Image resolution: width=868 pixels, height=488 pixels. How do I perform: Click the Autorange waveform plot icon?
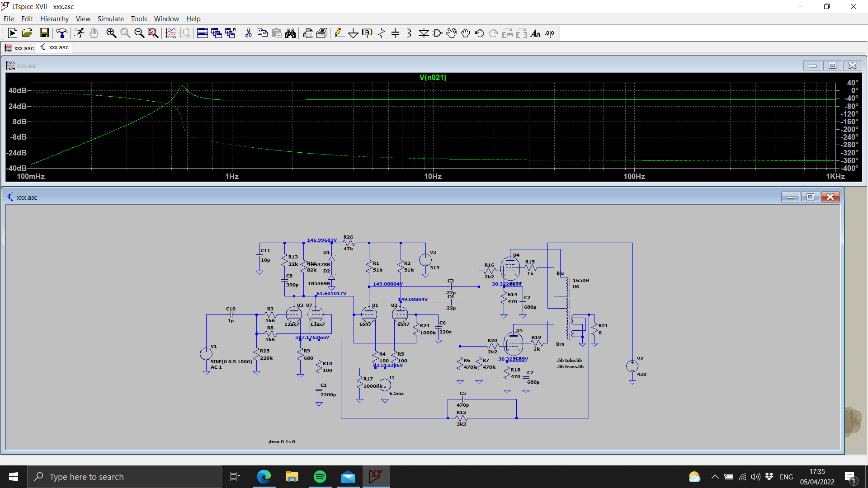point(171,33)
